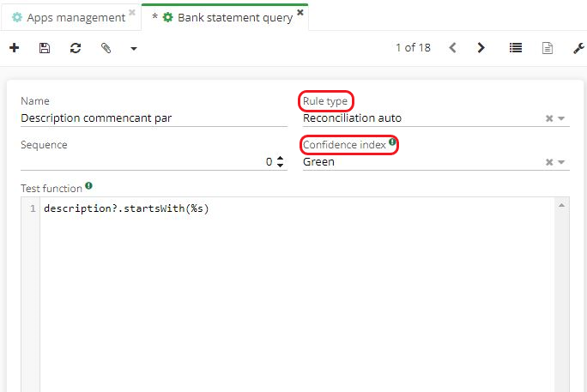This screenshot has height=392, width=587.
Task: Click the Name field Description commencant par
Action: (154, 118)
